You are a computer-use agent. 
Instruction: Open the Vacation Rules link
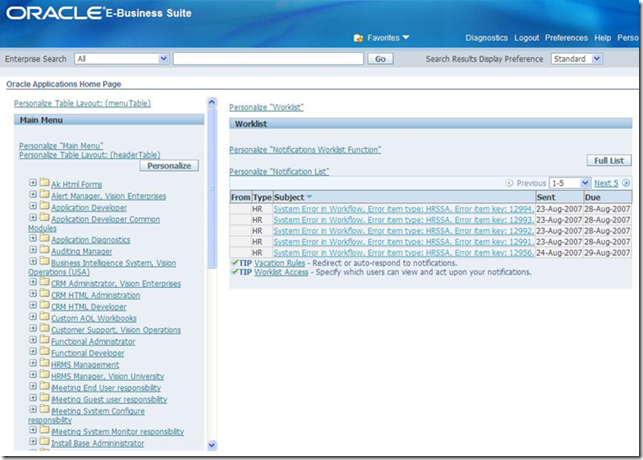tap(280, 263)
